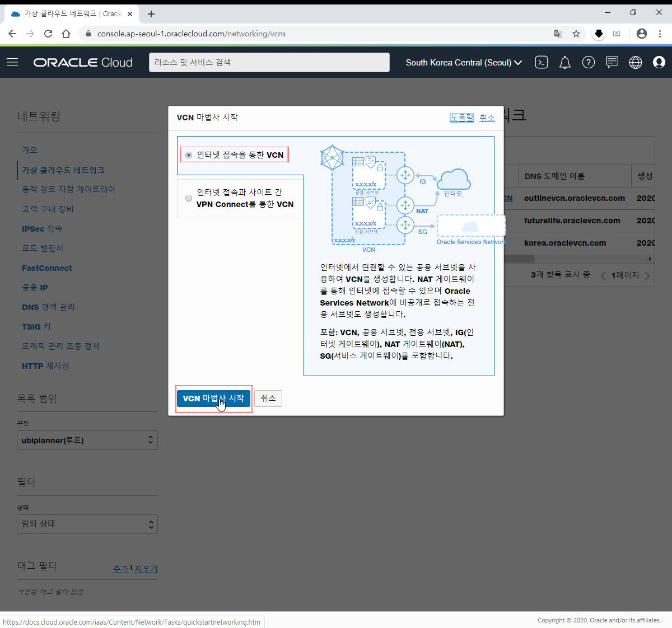Click the horizontal table scrollbar
The image size is (672, 628).
[x=519, y=259]
